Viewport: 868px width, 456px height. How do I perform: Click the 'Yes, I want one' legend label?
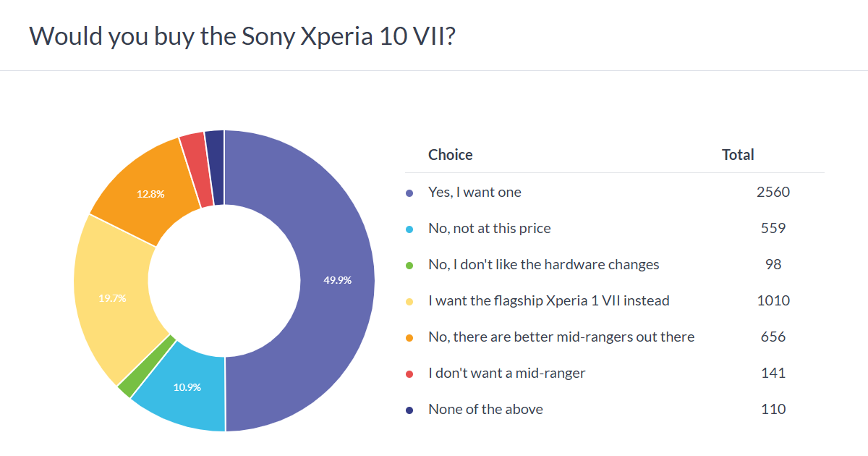click(x=475, y=193)
